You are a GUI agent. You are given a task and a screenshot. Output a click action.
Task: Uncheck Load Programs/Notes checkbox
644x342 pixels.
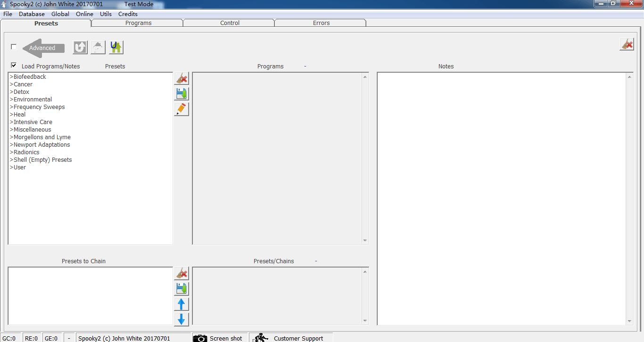[14, 66]
